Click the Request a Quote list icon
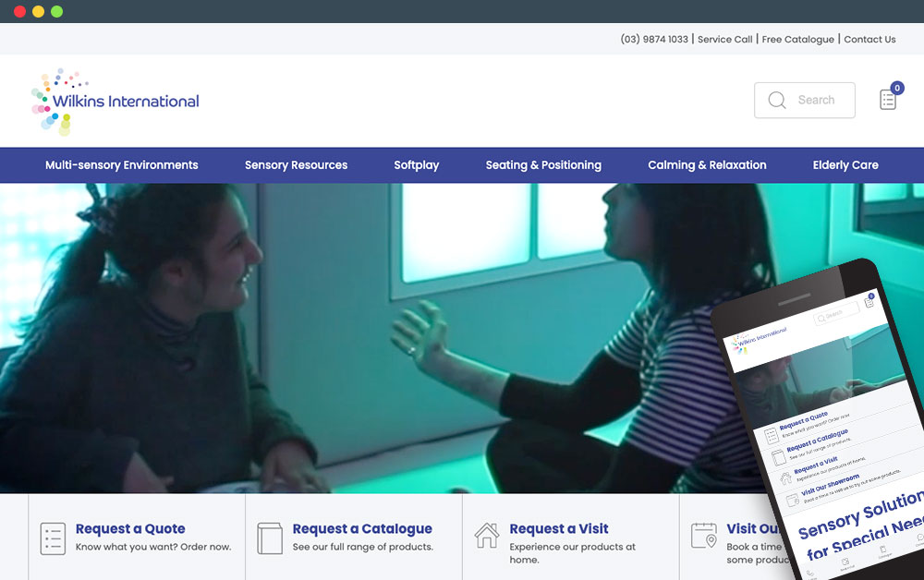Viewport: 924px width, 580px height. pos(53,538)
